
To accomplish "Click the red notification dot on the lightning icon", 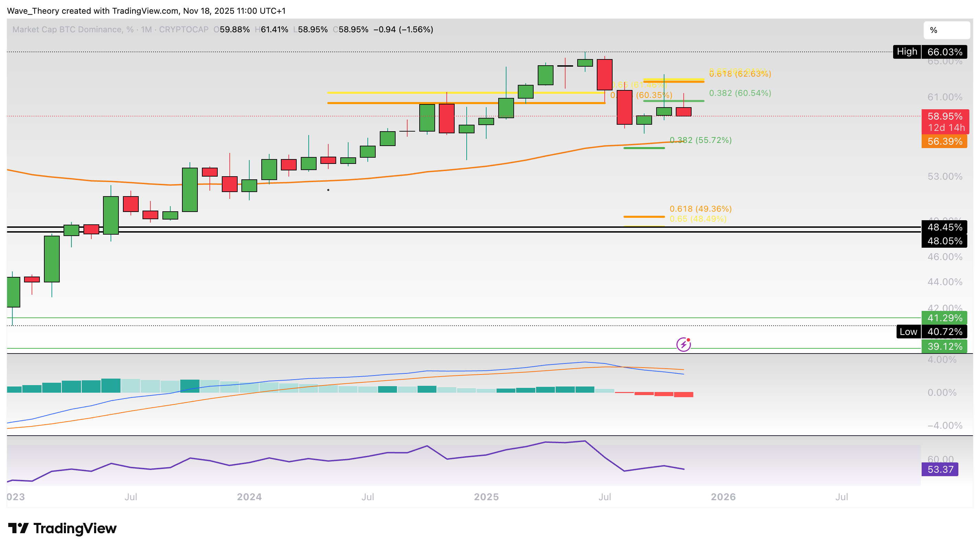I will pyautogui.click(x=688, y=340).
